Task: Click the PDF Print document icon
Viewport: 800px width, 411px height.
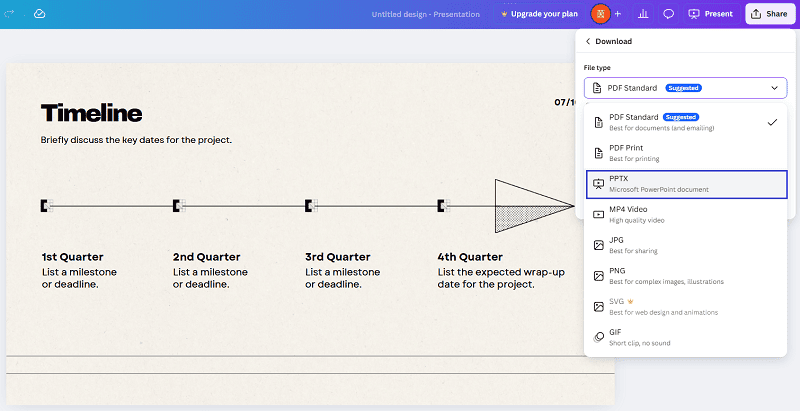Action: (x=598, y=153)
